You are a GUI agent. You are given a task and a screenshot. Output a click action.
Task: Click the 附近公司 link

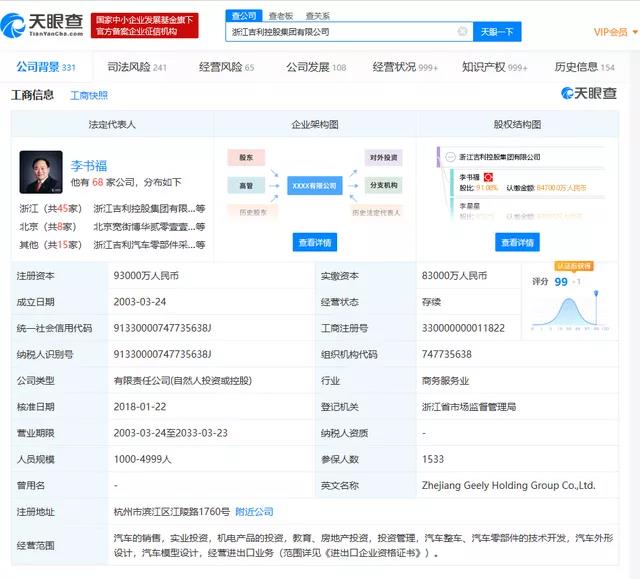(254, 512)
